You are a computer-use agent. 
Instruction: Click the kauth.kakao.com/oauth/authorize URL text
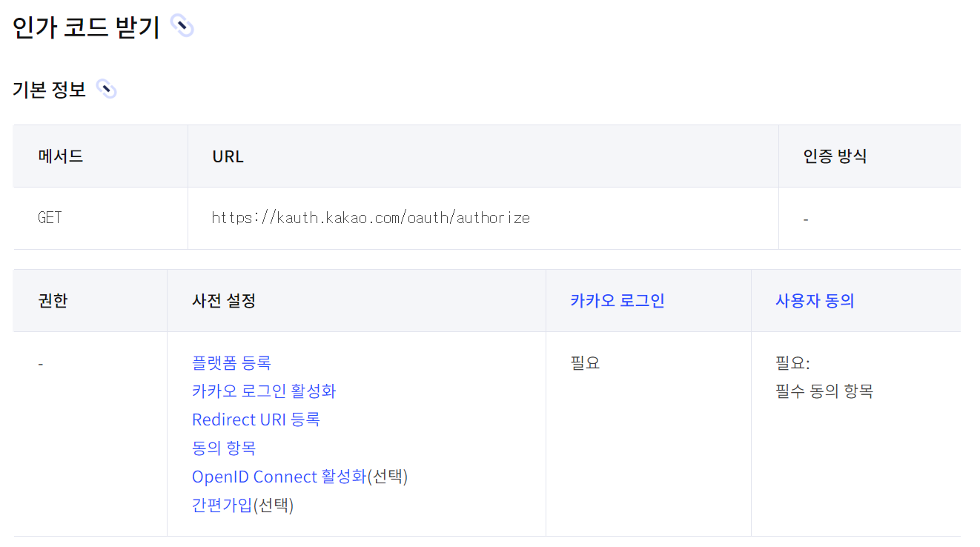371,218
